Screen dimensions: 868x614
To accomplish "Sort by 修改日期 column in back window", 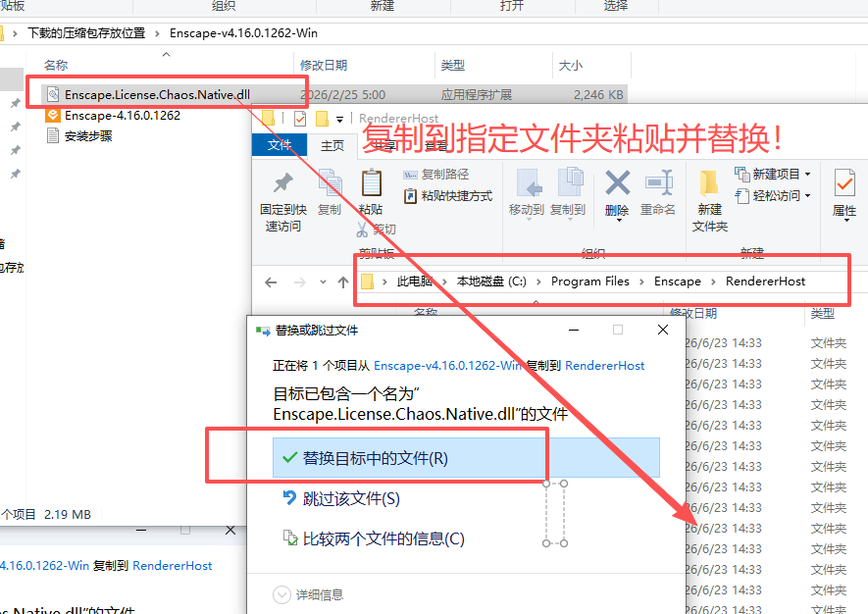I will point(324,66).
